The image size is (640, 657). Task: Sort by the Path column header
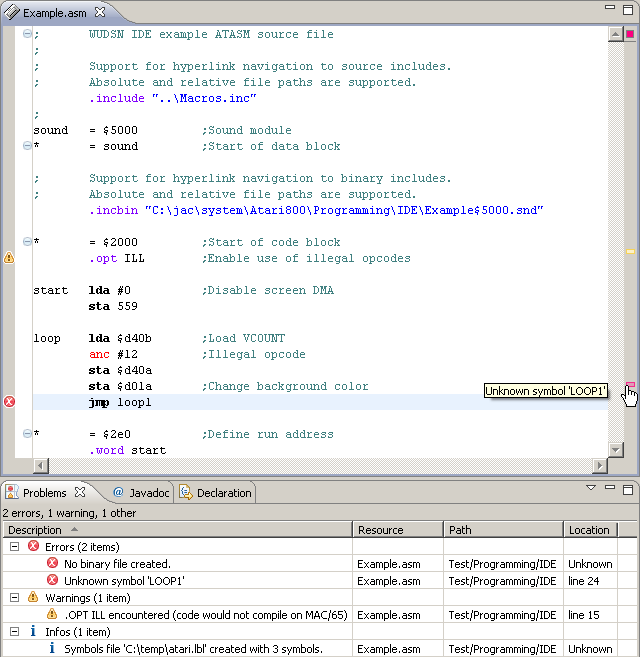click(x=503, y=530)
